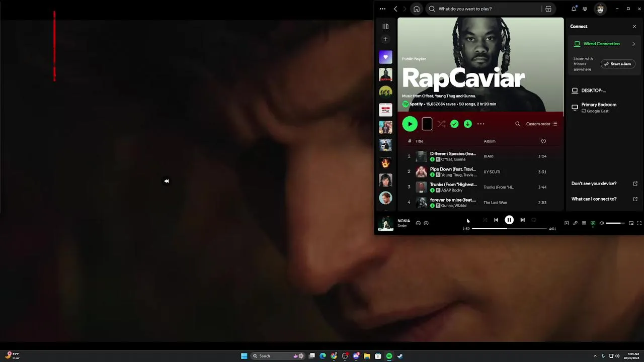
Task: Open the user profile avatar menu
Action: click(600, 9)
